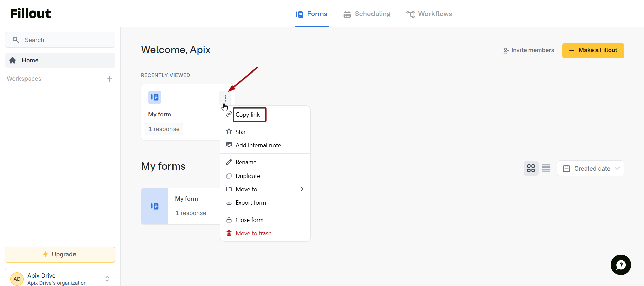Go to Home in the sidebar

click(60, 60)
